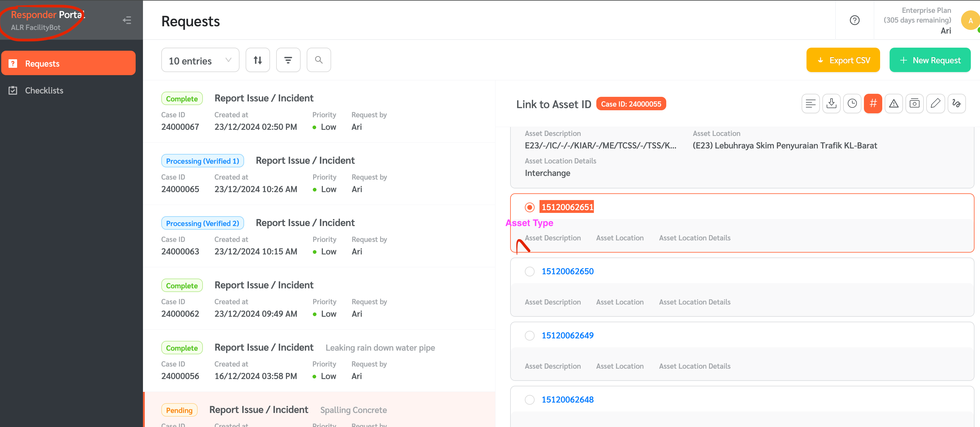Click the download case icon
The height and width of the screenshot is (427, 980).
[831, 104]
